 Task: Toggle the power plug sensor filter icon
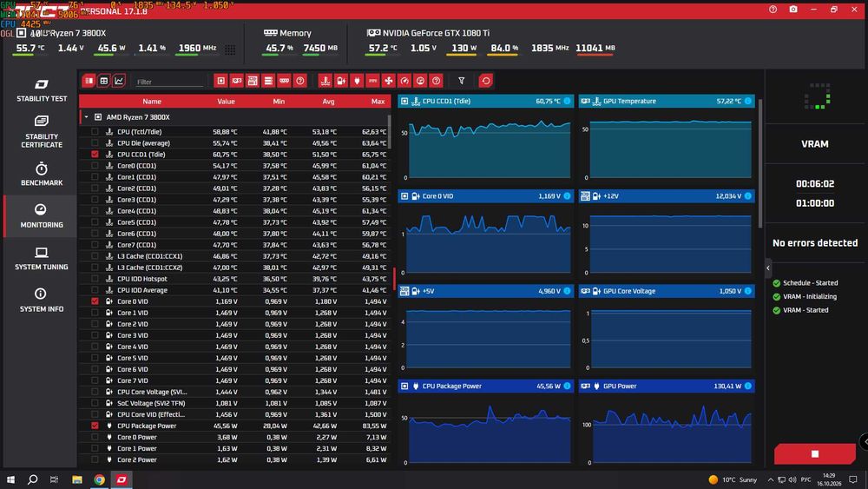click(x=357, y=81)
